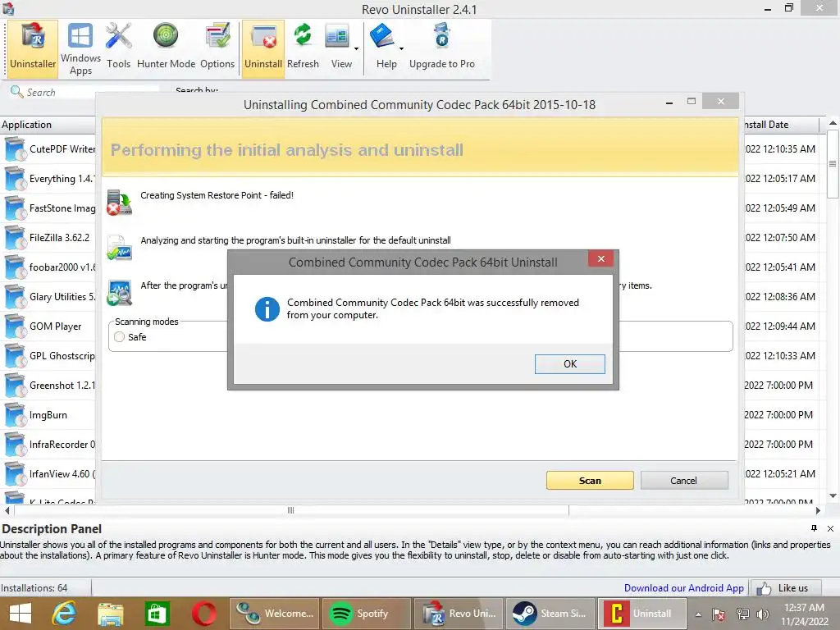
Task: Sort by Install Date column header
Action: [x=781, y=125]
